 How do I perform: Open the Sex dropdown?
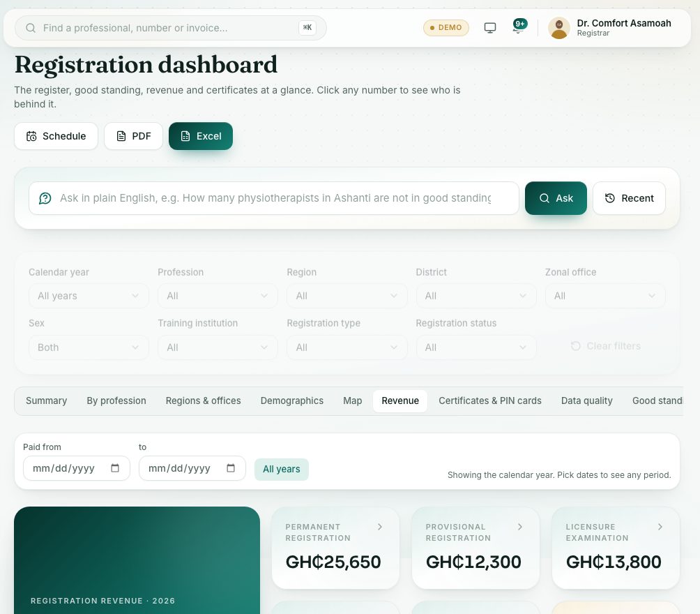point(89,347)
